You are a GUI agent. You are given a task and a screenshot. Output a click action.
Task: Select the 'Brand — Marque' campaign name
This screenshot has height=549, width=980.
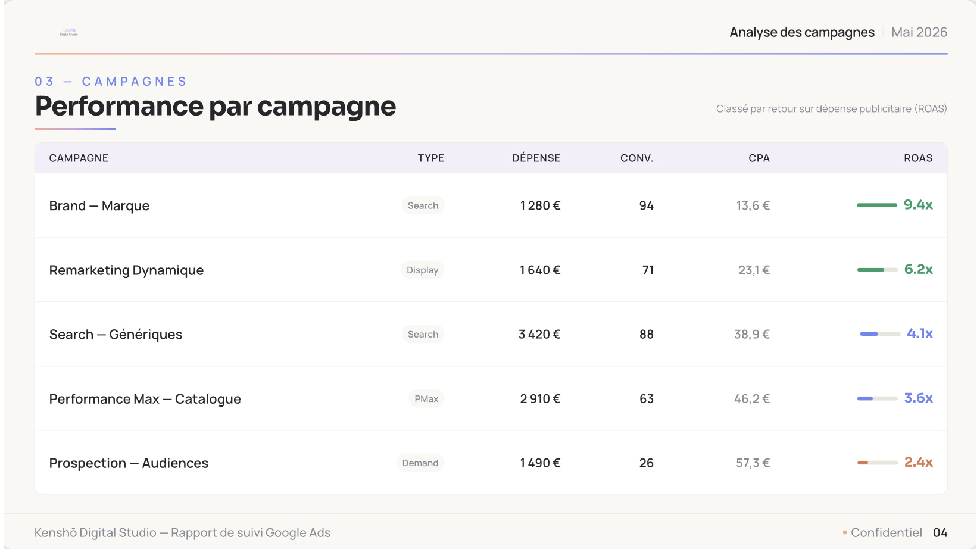tap(99, 205)
